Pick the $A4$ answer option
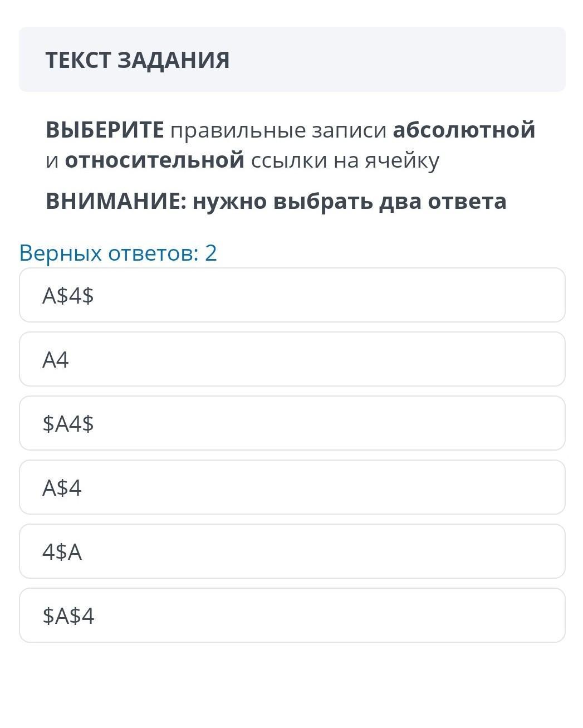 [292, 423]
